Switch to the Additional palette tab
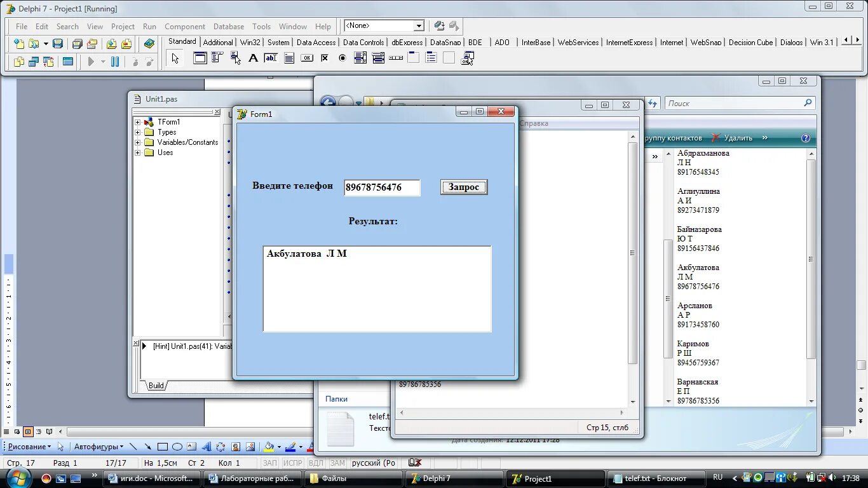This screenshot has width=868, height=488. click(218, 43)
